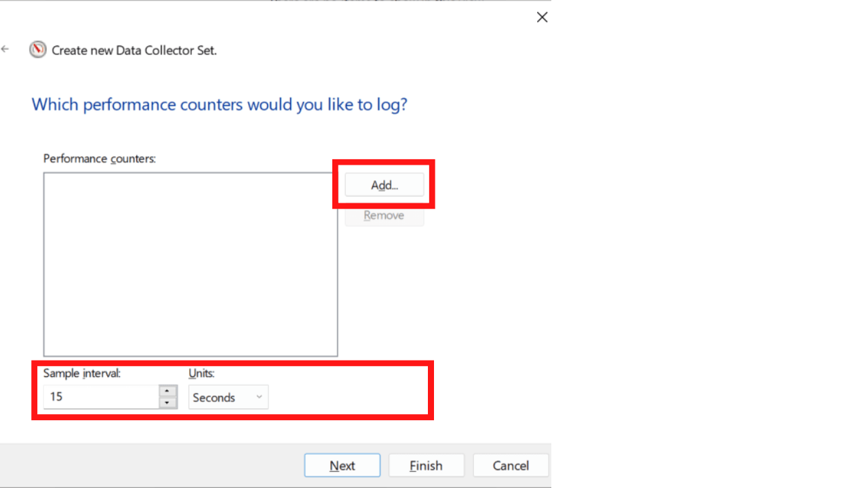Viewport: 868px width, 488px height.
Task: Click the Performance Monitor gauge icon
Action: (38, 49)
